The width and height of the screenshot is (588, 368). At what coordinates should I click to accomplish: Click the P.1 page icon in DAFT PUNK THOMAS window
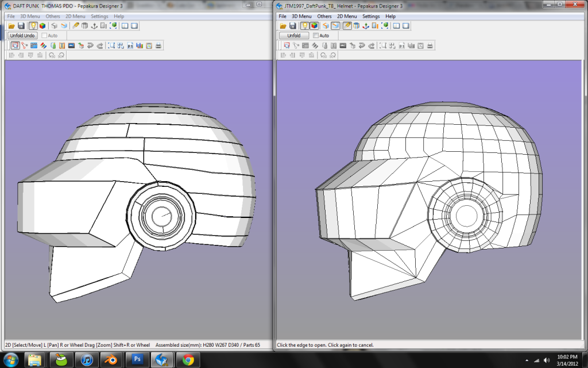point(130,45)
